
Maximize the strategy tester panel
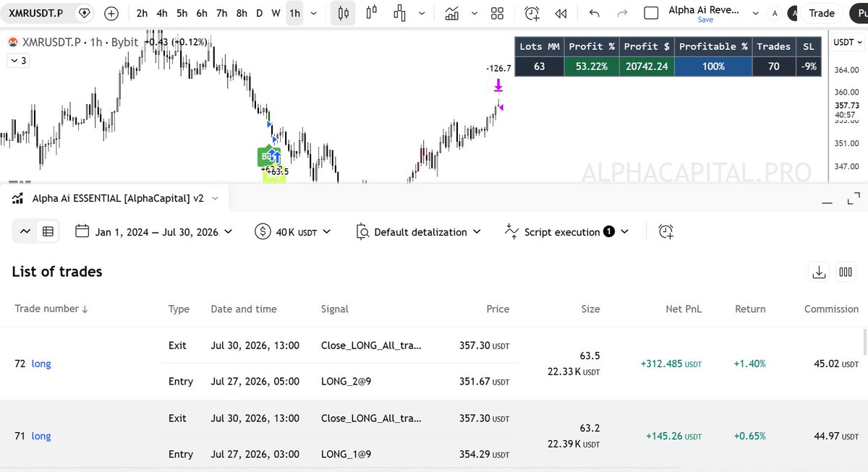pyautogui.click(x=854, y=197)
